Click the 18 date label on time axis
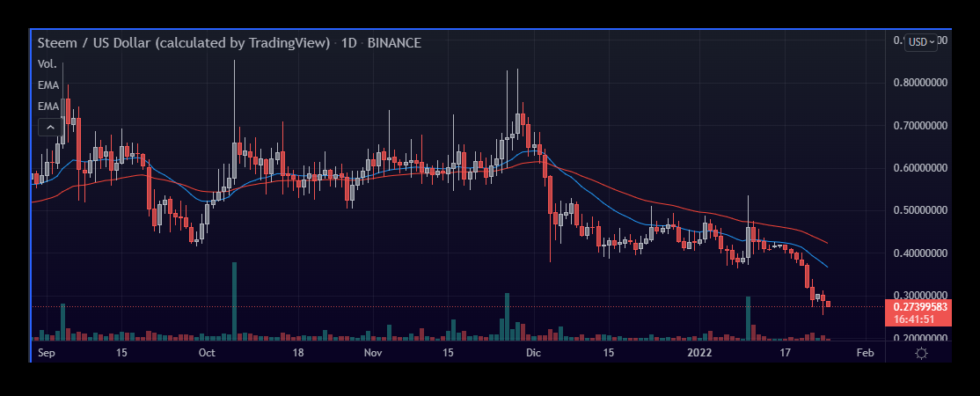This screenshot has height=396, width=980. pyautogui.click(x=298, y=353)
